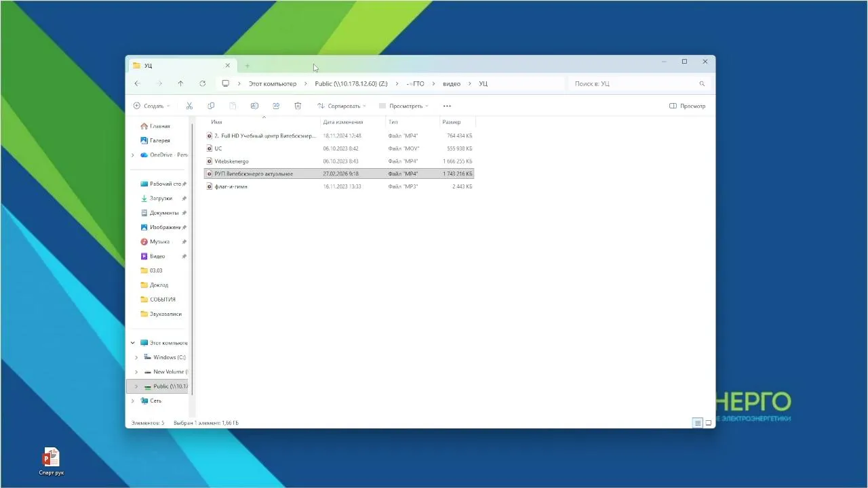Sort by Размер column header

click(458, 122)
